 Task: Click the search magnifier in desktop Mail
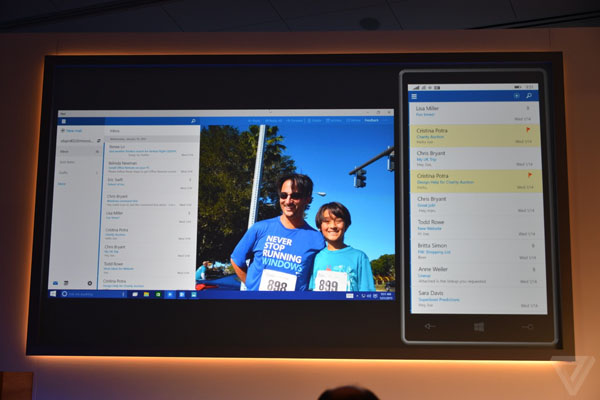(x=193, y=121)
